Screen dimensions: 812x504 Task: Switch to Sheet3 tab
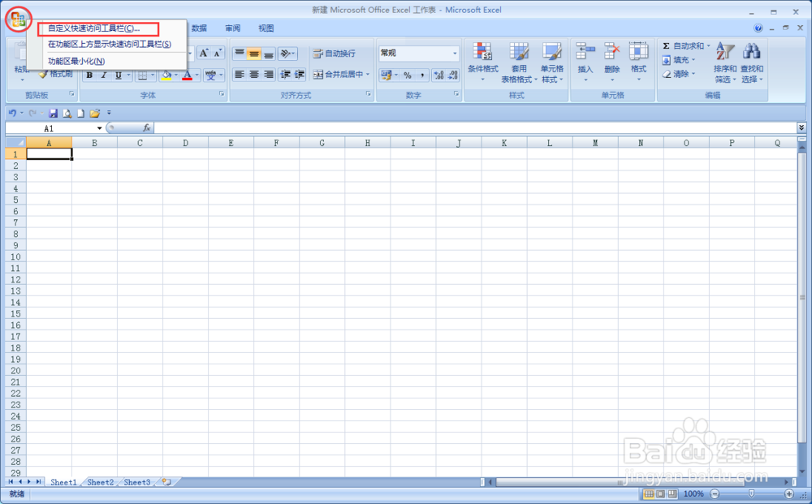[x=136, y=482]
